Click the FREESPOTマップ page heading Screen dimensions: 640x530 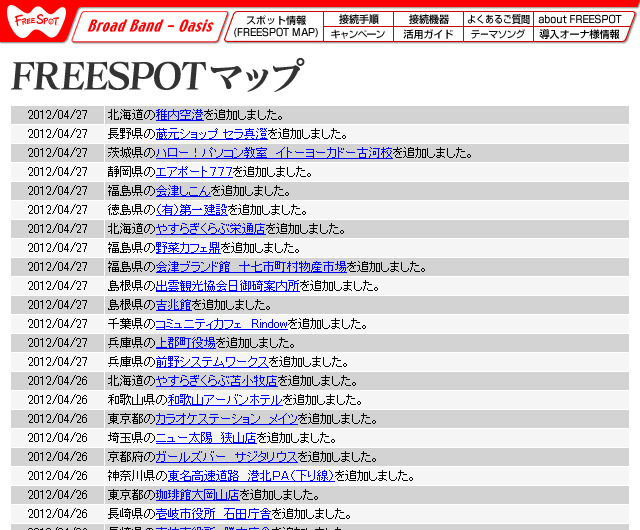tap(158, 76)
